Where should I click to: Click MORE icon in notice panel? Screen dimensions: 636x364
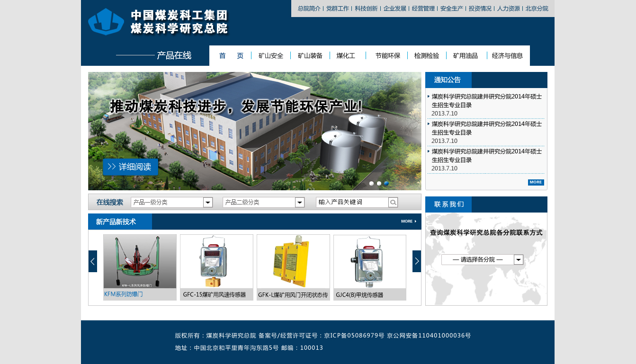tap(536, 182)
